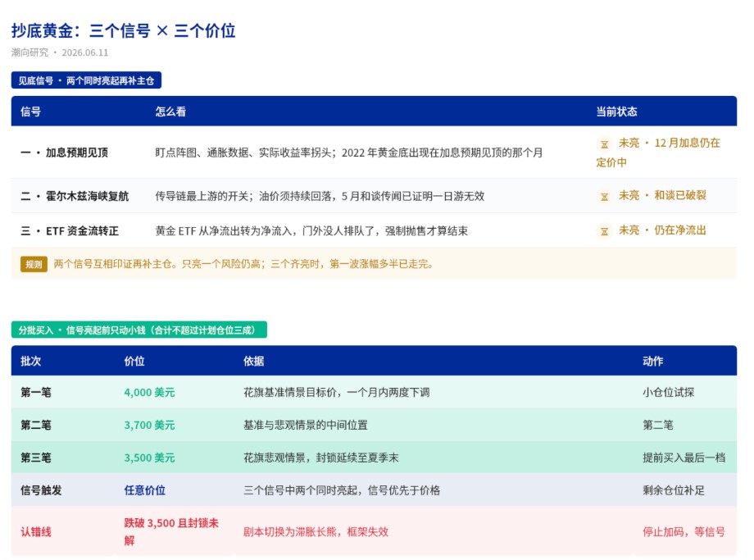This screenshot has height=560, width=754.
Task: Click the byline 潮向研究 · 2026.06.11
Action: [x=60, y=52]
